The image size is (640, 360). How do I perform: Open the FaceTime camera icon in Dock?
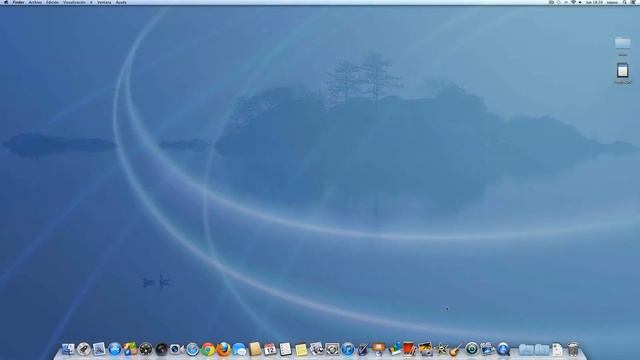click(176, 349)
